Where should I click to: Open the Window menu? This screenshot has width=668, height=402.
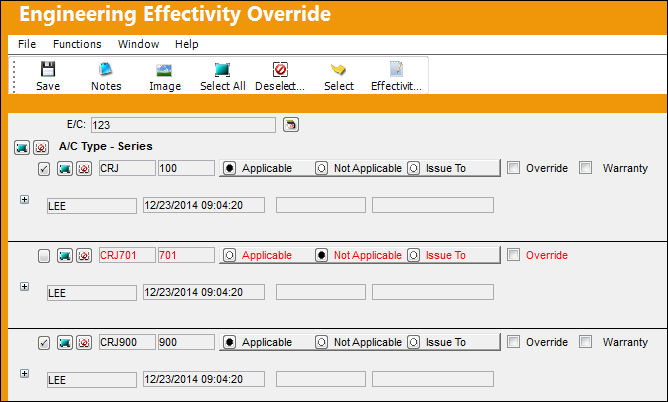click(138, 44)
